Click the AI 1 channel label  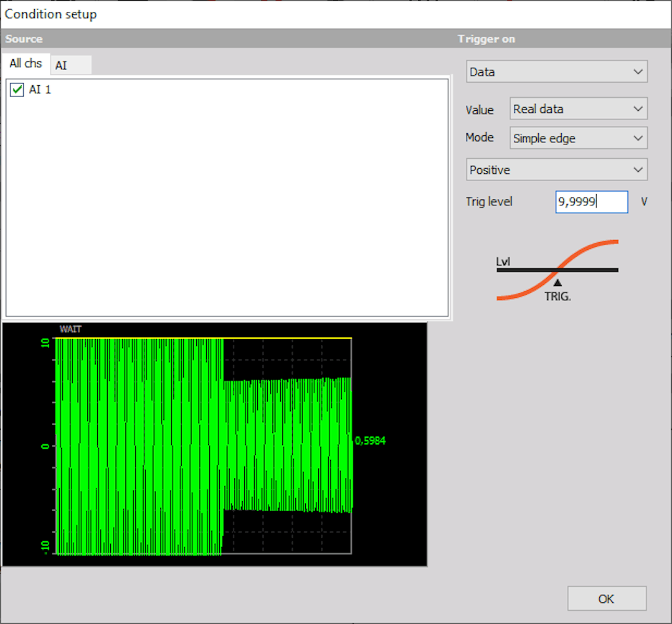(x=40, y=90)
